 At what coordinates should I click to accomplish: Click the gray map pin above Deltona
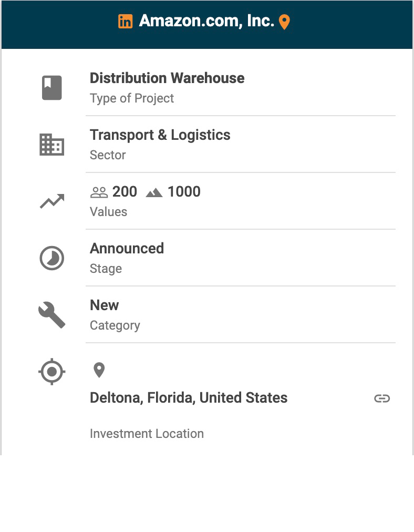99,370
